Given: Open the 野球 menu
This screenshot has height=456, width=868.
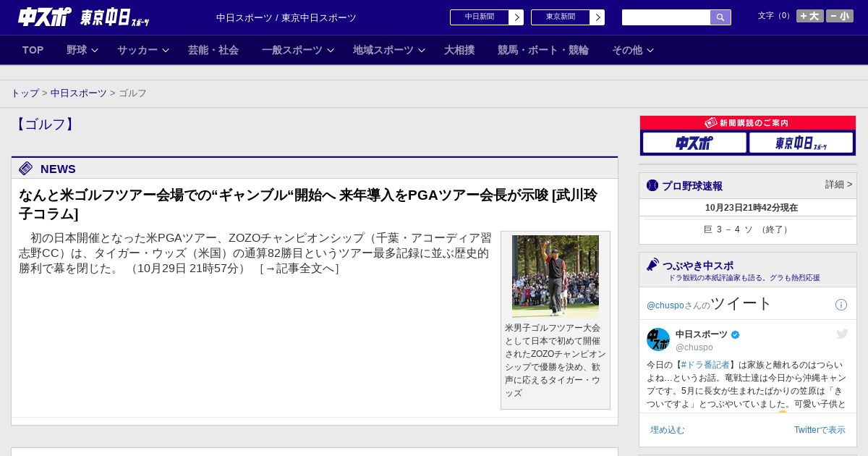Looking at the screenshot, I should [77, 50].
